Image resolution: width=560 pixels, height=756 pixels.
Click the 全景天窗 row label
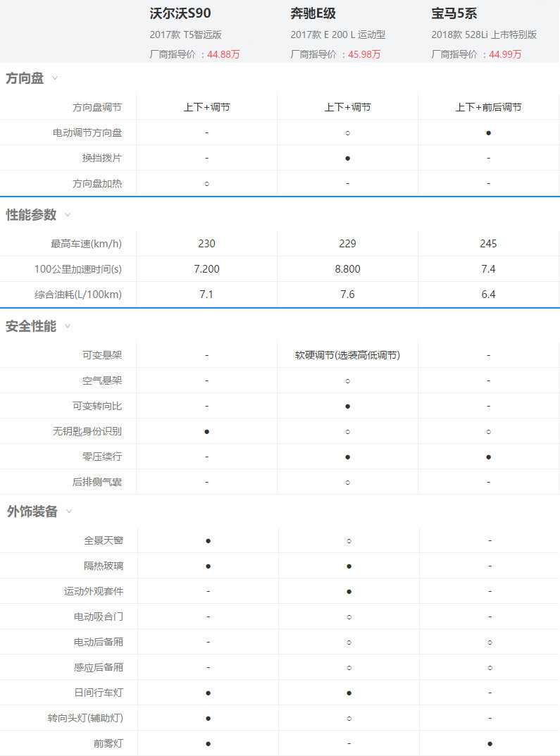coord(104,540)
